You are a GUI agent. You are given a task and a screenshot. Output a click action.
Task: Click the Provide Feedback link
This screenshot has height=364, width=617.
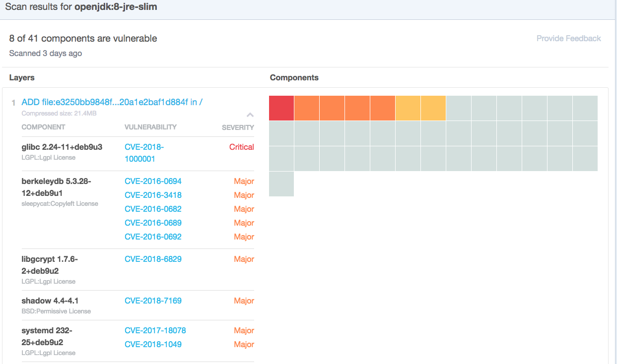[568, 38]
